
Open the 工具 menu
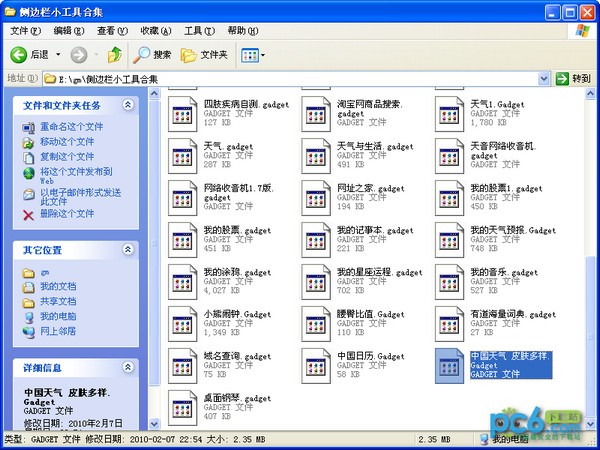[x=199, y=31]
